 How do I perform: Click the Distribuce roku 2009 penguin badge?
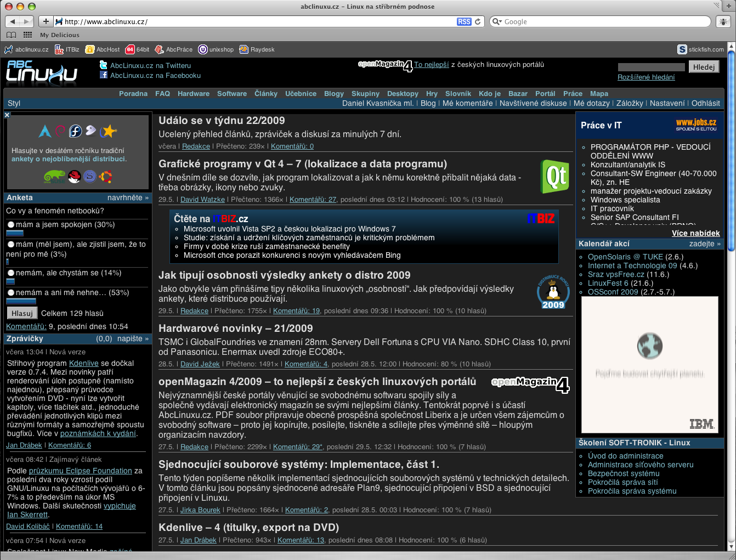click(553, 292)
